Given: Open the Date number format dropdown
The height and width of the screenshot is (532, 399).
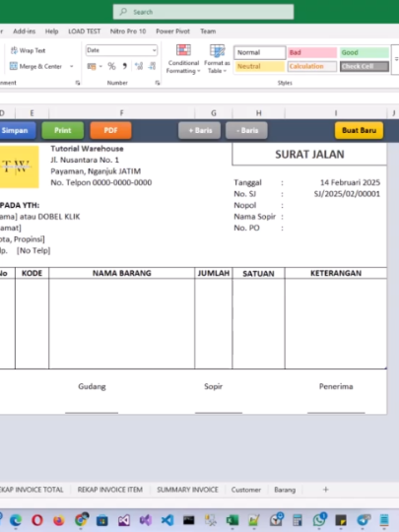Looking at the screenshot, I should (x=121, y=50).
